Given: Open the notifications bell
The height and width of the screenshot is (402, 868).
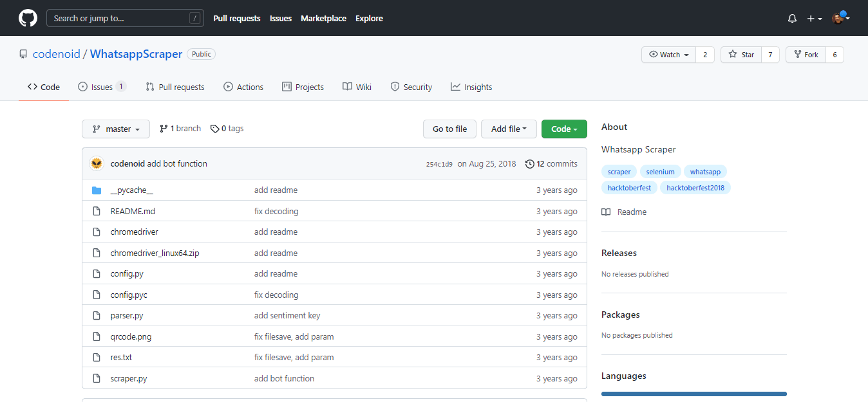Looking at the screenshot, I should pos(792,19).
